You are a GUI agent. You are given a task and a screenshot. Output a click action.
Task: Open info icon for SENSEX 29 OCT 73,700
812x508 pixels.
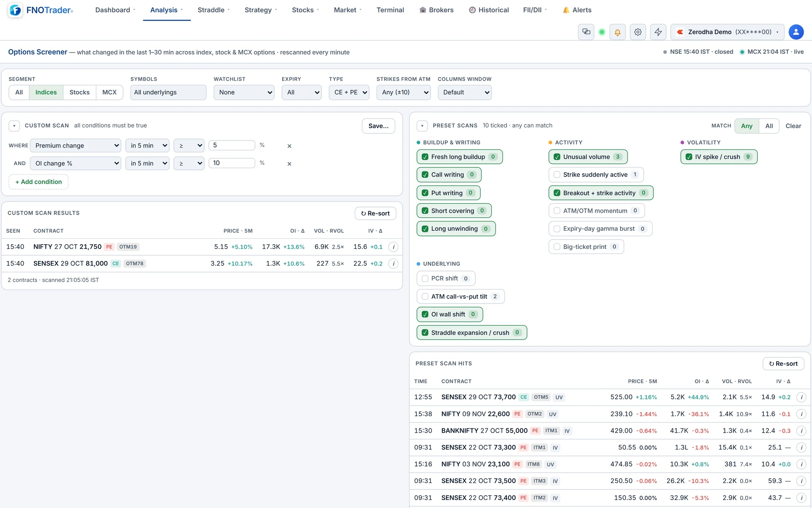(801, 397)
